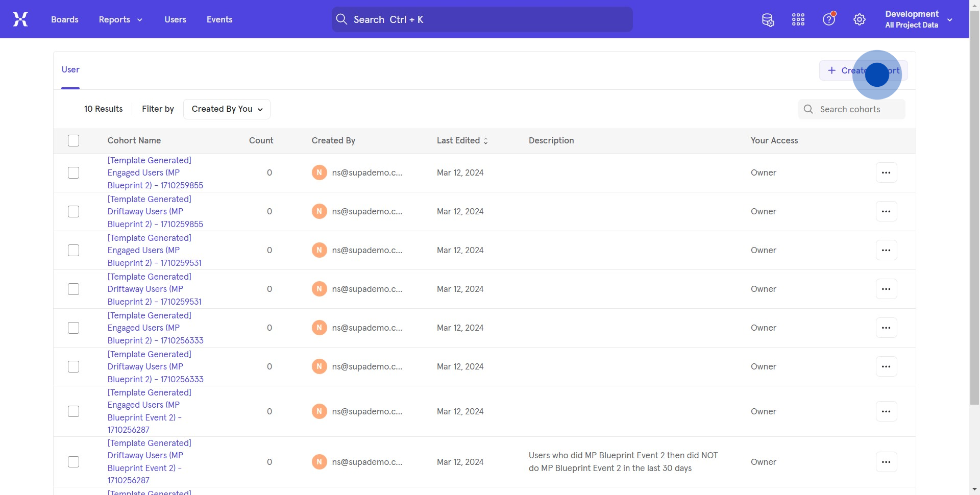Open more options for cohort with description

pos(886,462)
